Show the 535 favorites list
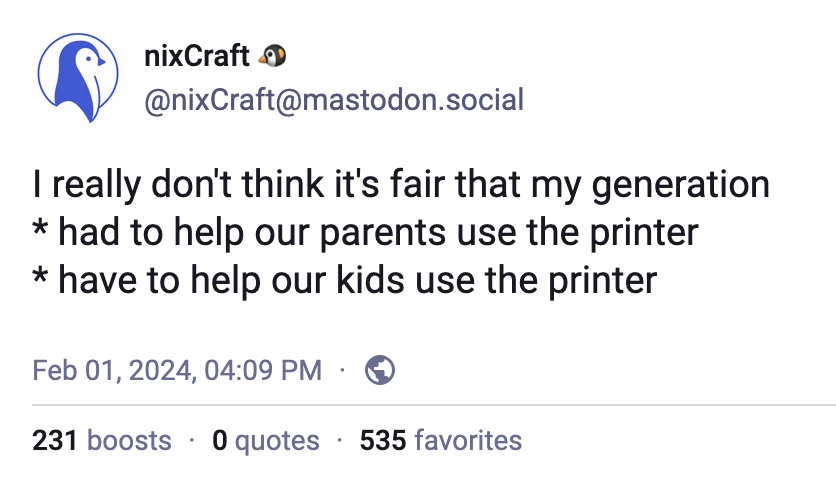The width and height of the screenshot is (836, 490). coord(440,440)
